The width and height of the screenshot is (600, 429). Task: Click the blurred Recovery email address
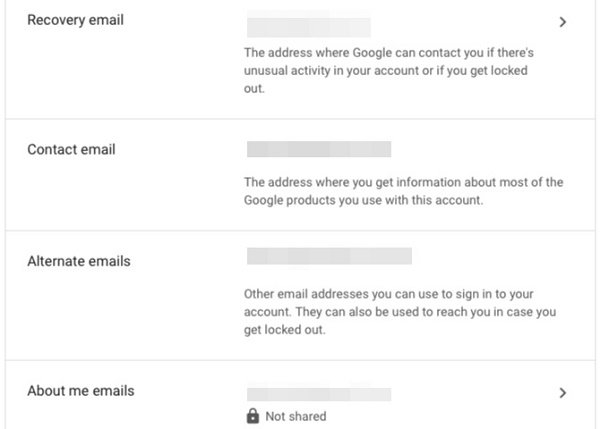tap(308, 27)
